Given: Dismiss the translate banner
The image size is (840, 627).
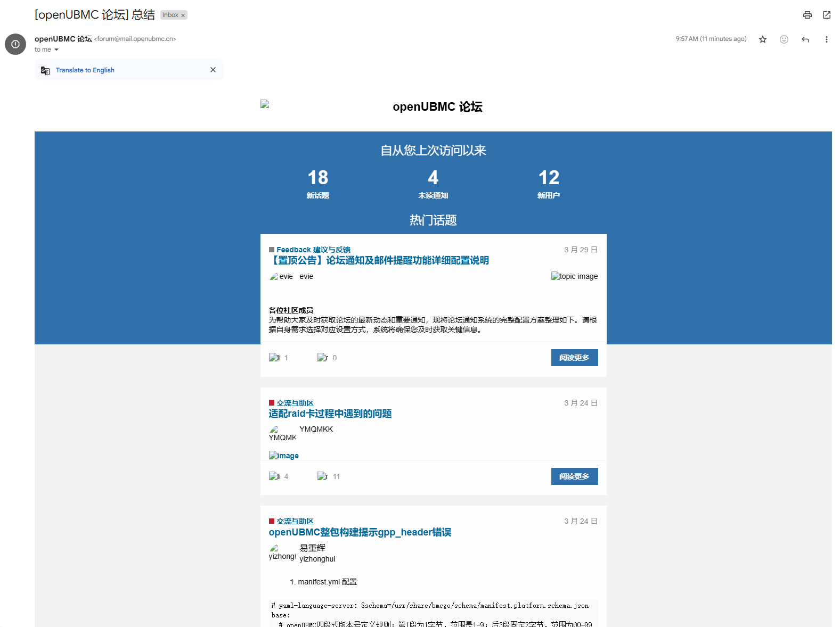Looking at the screenshot, I should tap(213, 70).
